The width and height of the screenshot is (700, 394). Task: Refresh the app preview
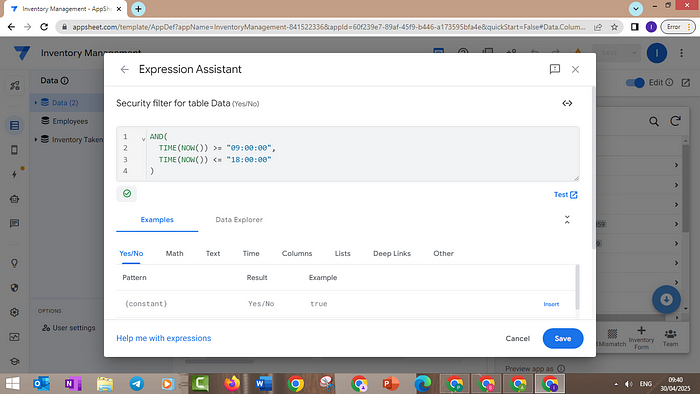coord(675,121)
